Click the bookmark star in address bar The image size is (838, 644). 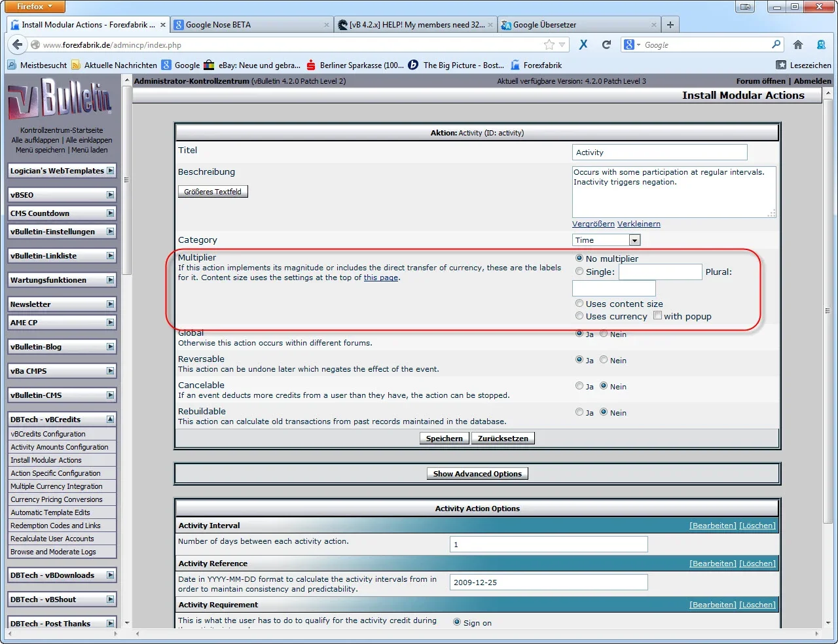549,45
